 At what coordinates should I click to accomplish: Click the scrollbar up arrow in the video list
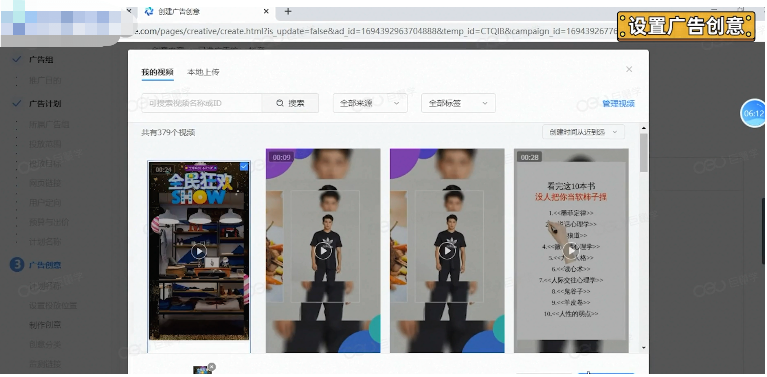644,128
